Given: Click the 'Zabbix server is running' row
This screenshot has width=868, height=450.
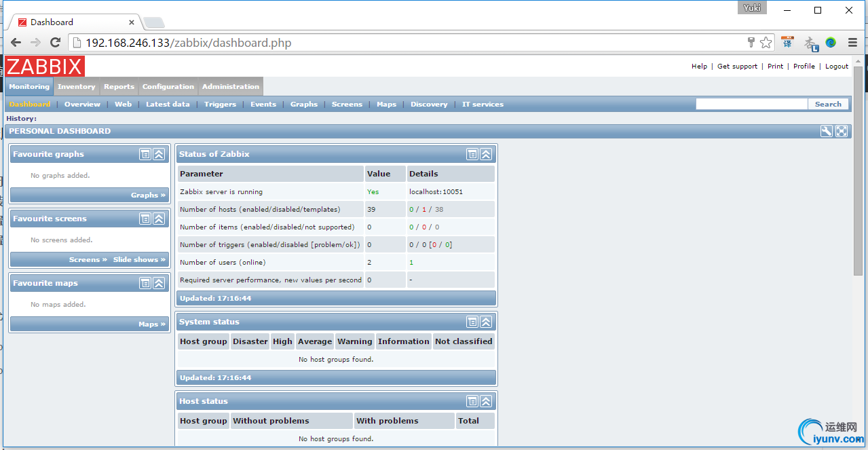Looking at the screenshot, I should (x=337, y=191).
